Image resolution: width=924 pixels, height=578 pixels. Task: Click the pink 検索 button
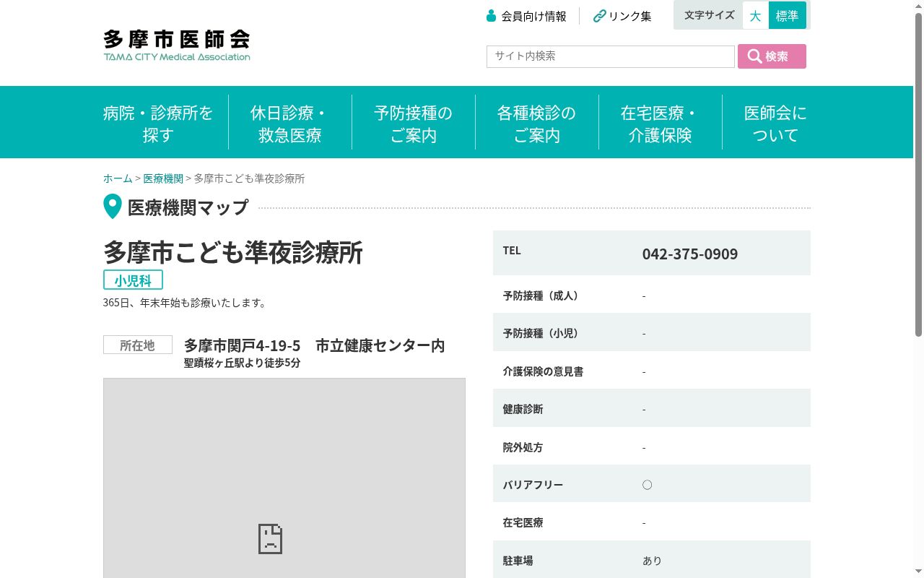pyautogui.click(x=772, y=56)
